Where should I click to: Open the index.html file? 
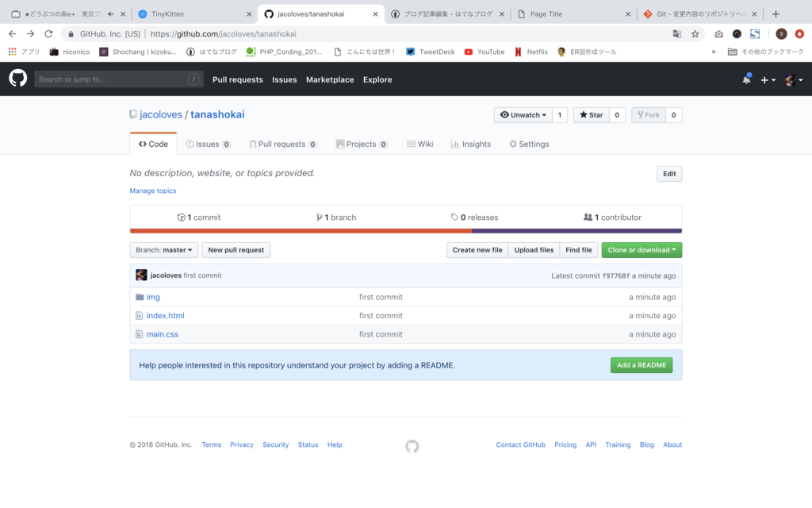click(165, 316)
